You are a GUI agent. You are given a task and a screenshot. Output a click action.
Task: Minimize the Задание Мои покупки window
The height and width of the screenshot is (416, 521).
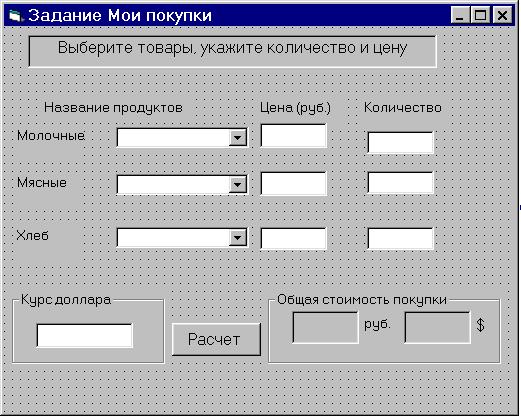click(x=460, y=15)
